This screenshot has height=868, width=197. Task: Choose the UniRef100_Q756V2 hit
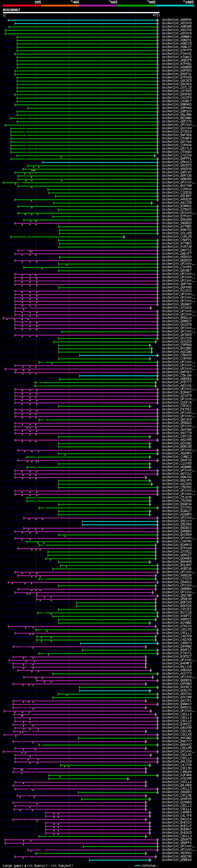point(177,210)
